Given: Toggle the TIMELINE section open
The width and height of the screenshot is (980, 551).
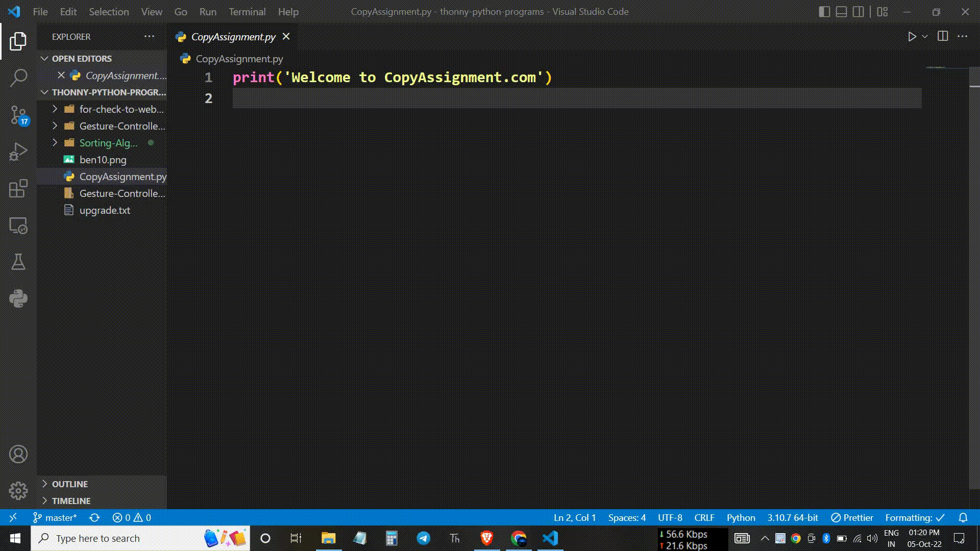Looking at the screenshot, I should click(70, 500).
